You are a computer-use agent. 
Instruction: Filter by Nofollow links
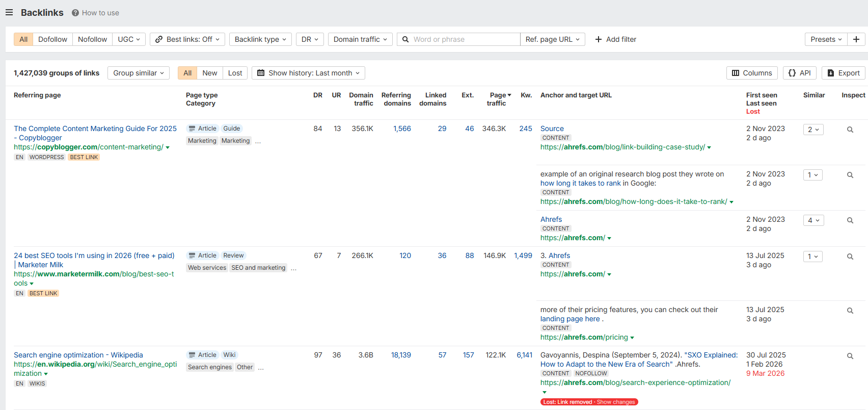pyautogui.click(x=92, y=39)
